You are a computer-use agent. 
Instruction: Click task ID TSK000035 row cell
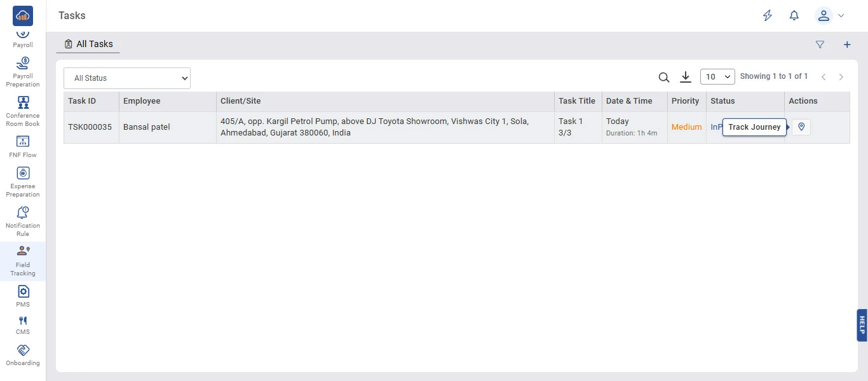point(90,127)
